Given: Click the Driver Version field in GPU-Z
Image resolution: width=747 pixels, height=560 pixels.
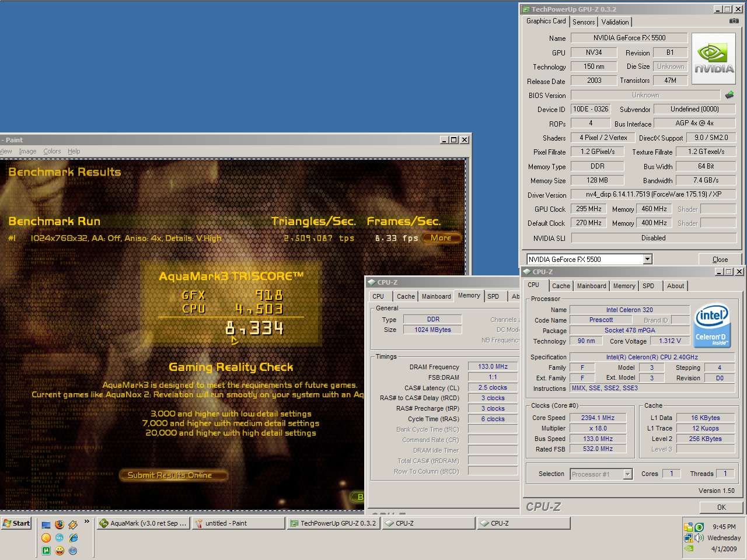Looking at the screenshot, I should pos(654,194).
